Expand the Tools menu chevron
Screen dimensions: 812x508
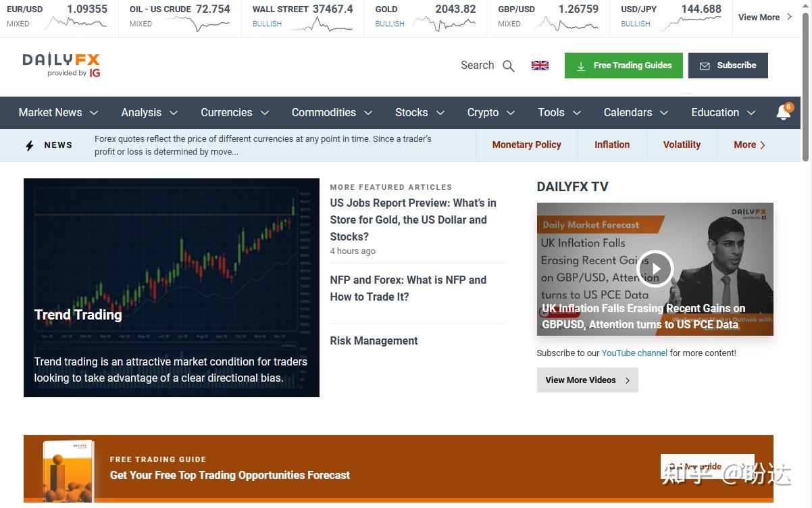click(577, 113)
